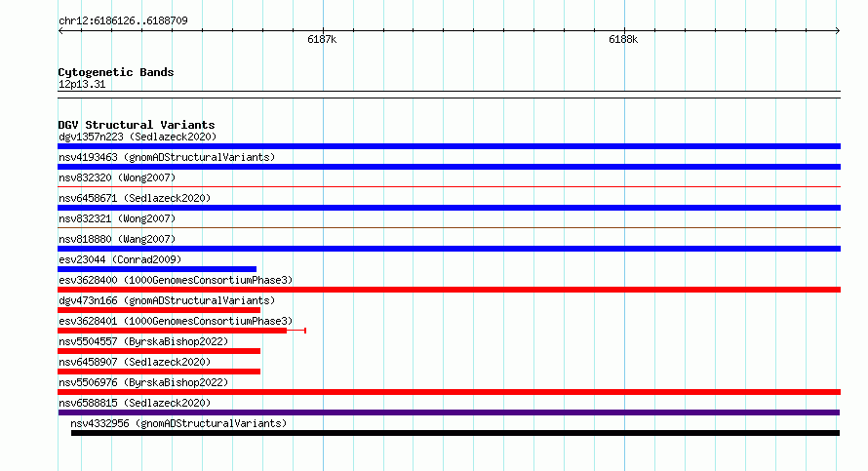Viewport: 868px width, 471px height.
Task: Click the 12p13.31 cytogenetic band bar
Action: tap(449, 95)
